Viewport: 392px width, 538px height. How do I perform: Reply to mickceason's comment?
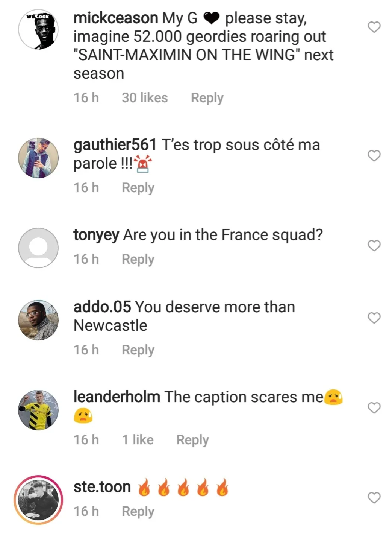pyautogui.click(x=207, y=98)
